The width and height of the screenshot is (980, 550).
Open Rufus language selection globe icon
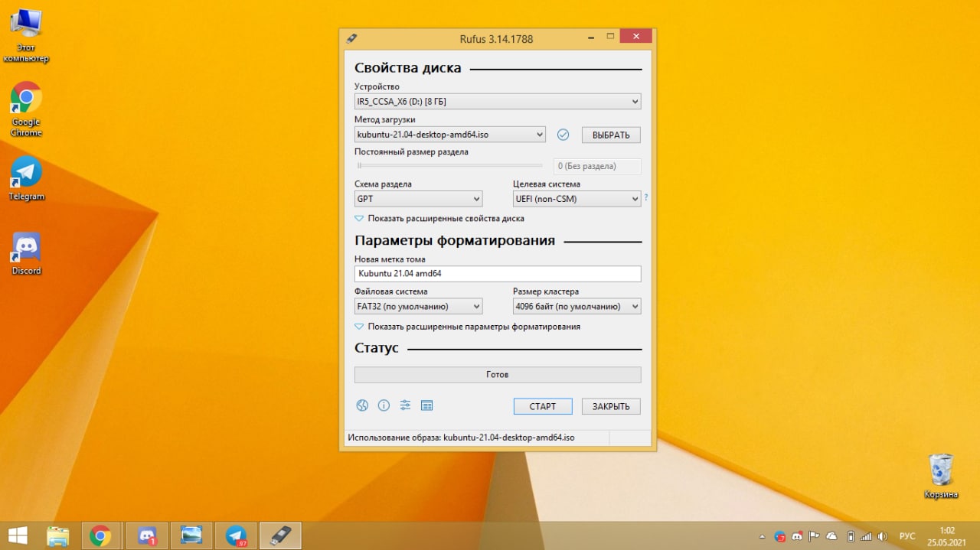pos(362,405)
